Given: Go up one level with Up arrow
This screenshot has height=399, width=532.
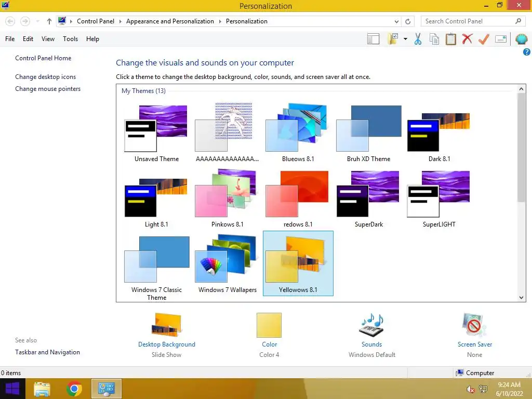Looking at the screenshot, I should click(49, 21).
